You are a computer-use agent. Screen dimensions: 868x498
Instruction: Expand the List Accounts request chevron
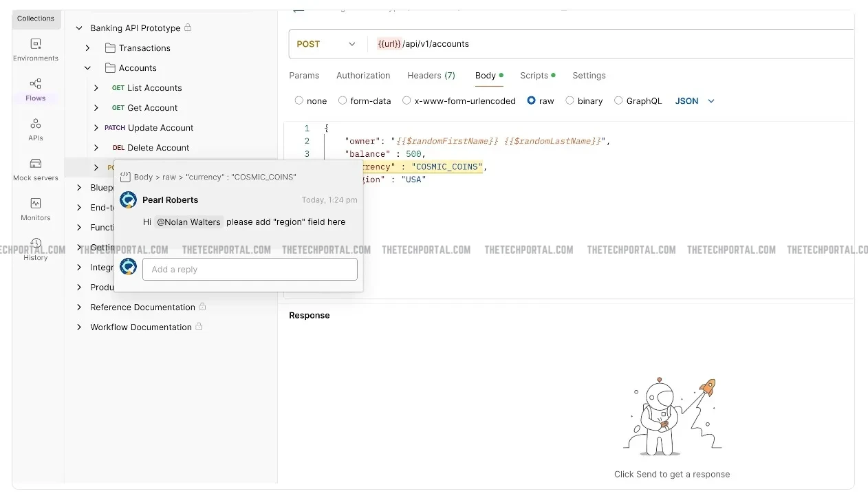pyautogui.click(x=96, y=88)
